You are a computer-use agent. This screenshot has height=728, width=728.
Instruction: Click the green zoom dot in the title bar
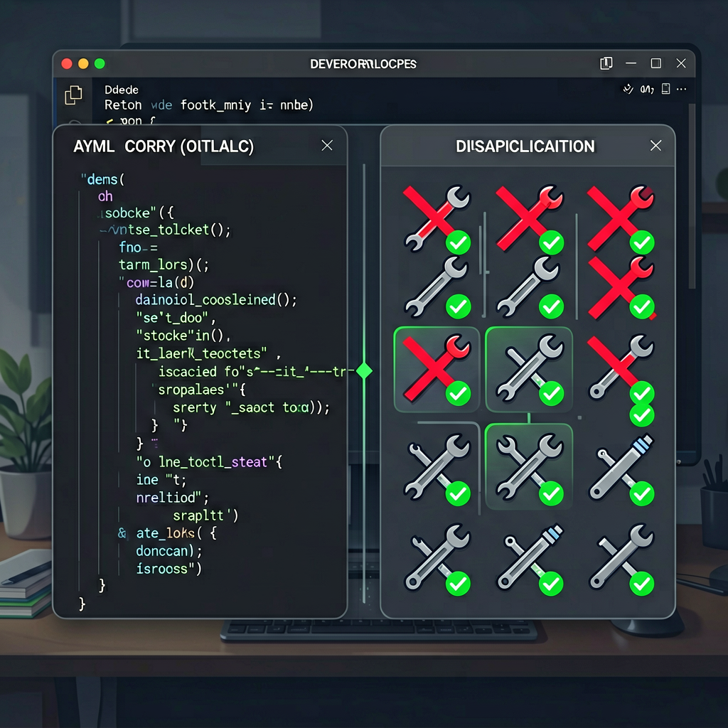pos(100,63)
